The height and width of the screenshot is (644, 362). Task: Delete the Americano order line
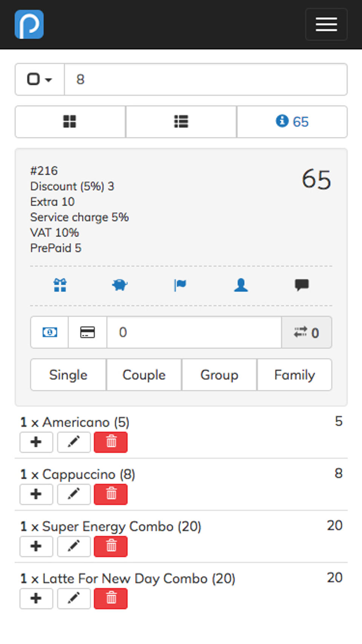coord(111,442)
